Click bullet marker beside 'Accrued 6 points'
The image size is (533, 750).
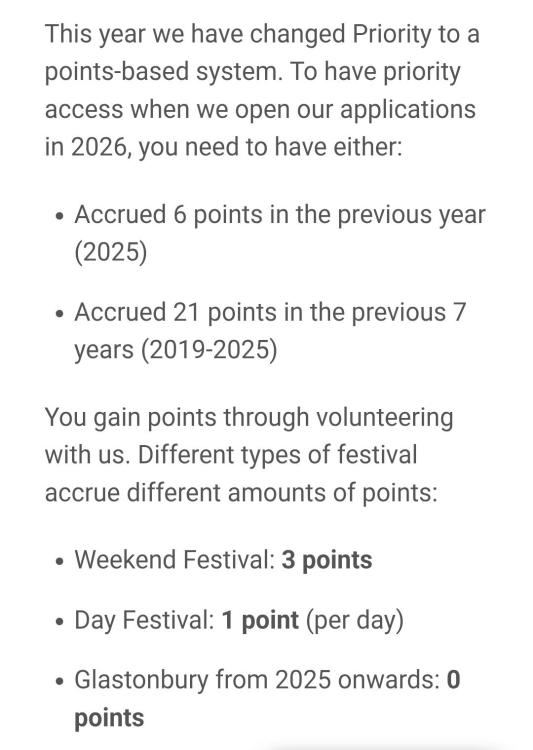coord(59,215)
